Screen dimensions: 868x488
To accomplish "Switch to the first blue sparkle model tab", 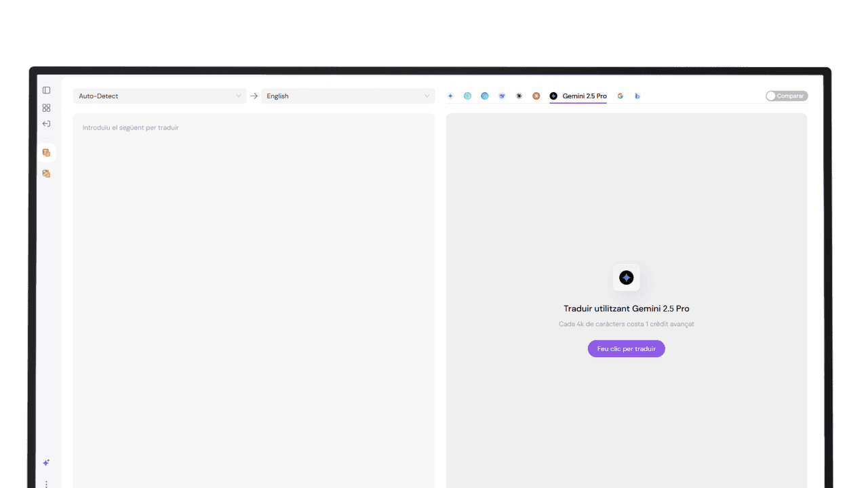I will [450, 96].
